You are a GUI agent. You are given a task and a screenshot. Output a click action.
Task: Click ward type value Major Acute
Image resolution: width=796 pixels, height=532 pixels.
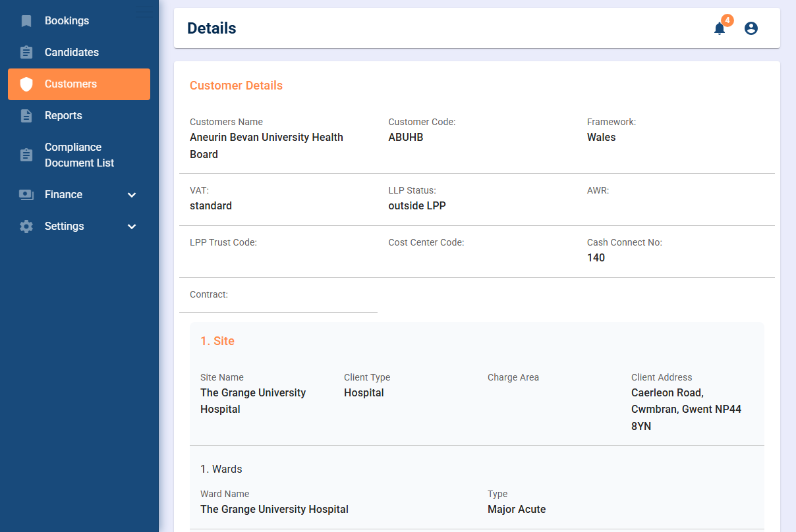click(517, 510)
